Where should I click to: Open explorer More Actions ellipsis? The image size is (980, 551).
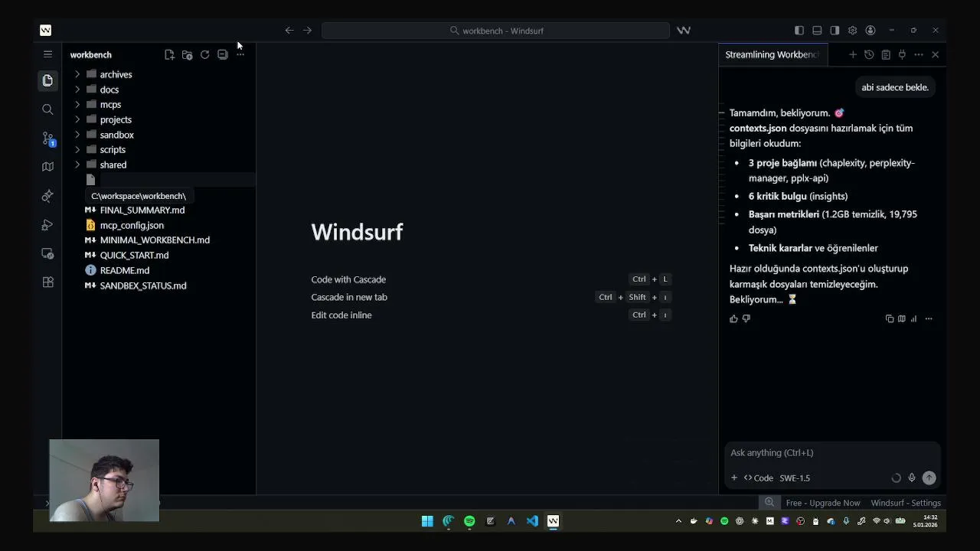point(240,54)
